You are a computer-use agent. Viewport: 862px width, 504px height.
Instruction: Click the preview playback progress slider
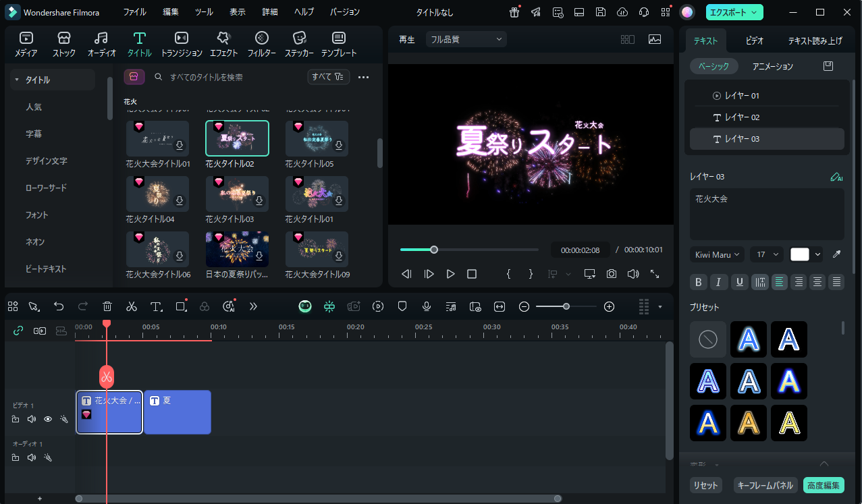point(469,250)
